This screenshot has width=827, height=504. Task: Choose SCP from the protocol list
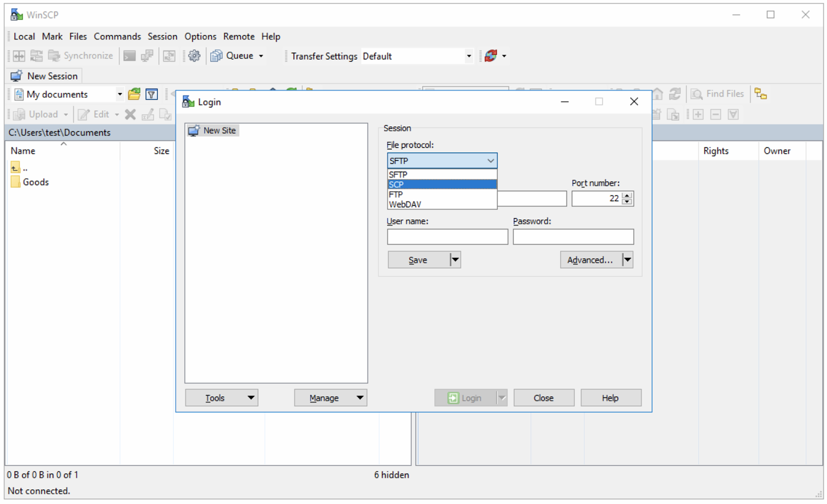tap(442, 185)
